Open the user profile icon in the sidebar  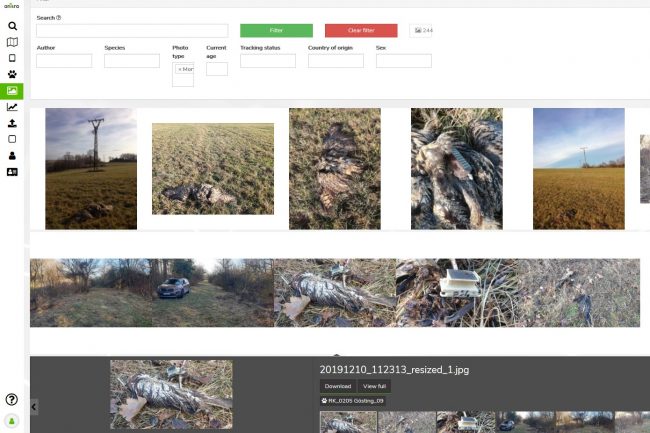point(12,156)
